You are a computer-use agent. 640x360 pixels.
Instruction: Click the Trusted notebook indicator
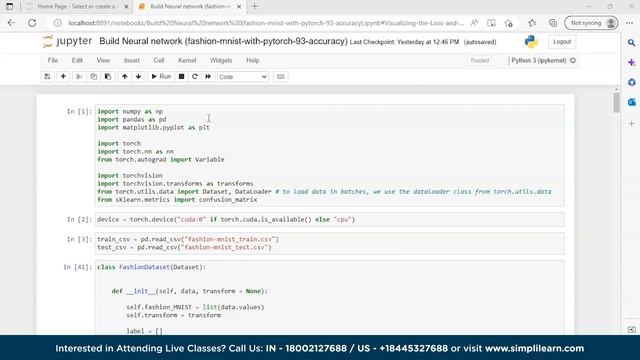[480, 60]
